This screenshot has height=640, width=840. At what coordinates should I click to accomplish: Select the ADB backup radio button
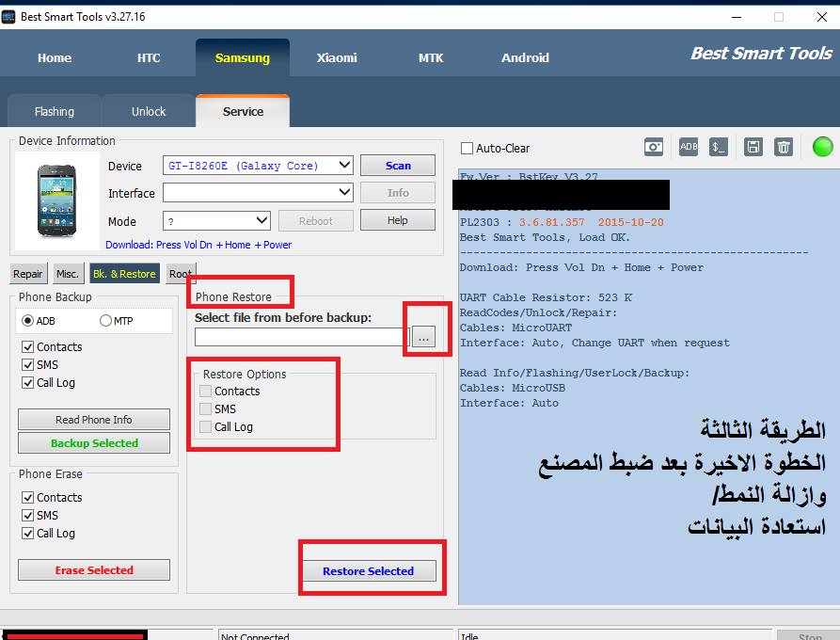pyautogui.click(x=27, y=321)
